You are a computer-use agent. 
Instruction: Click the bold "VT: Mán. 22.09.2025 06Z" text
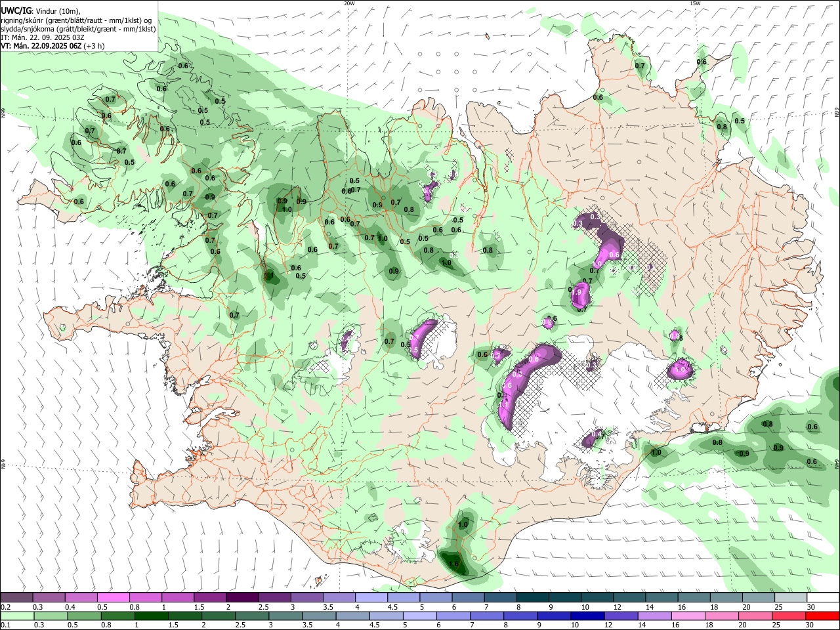(x=41, y=46)
